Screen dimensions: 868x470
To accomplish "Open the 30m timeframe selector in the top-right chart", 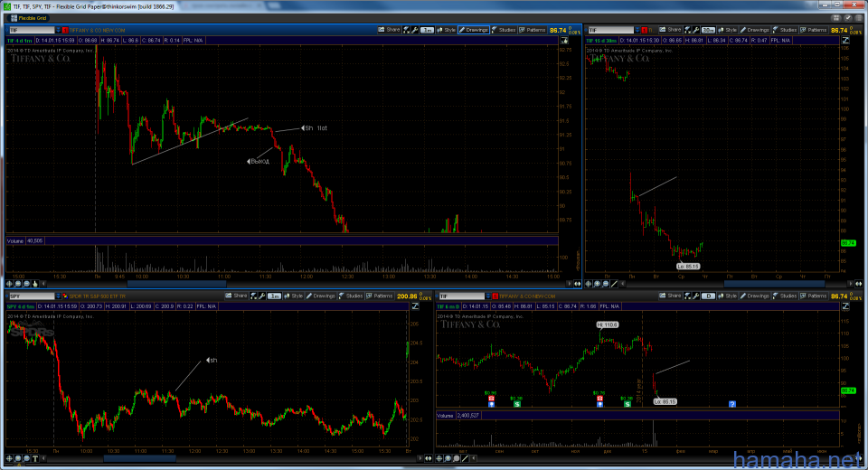I will coord(708,30).
